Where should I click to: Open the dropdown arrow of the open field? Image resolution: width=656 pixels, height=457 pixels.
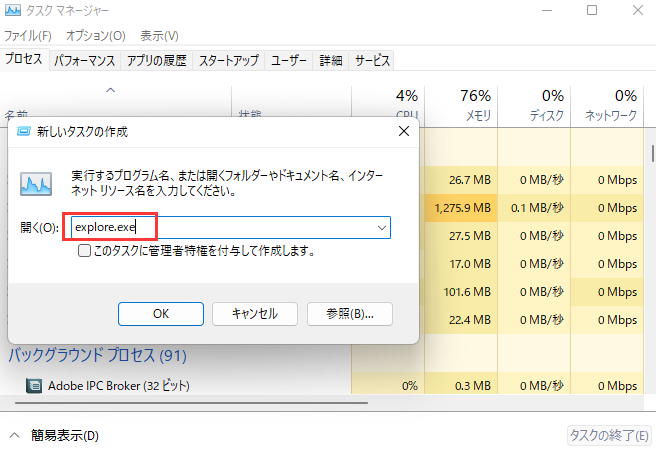click(x=382, y=228)
